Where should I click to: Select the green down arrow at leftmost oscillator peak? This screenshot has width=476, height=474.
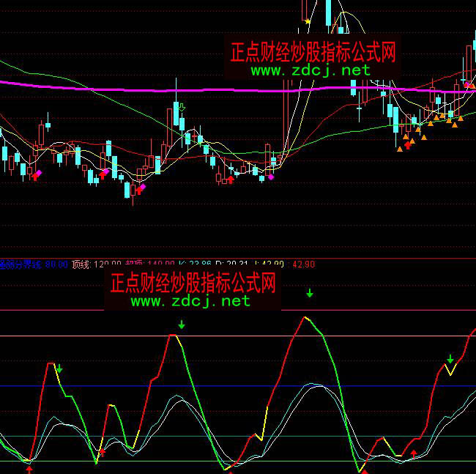click(59, 369)
